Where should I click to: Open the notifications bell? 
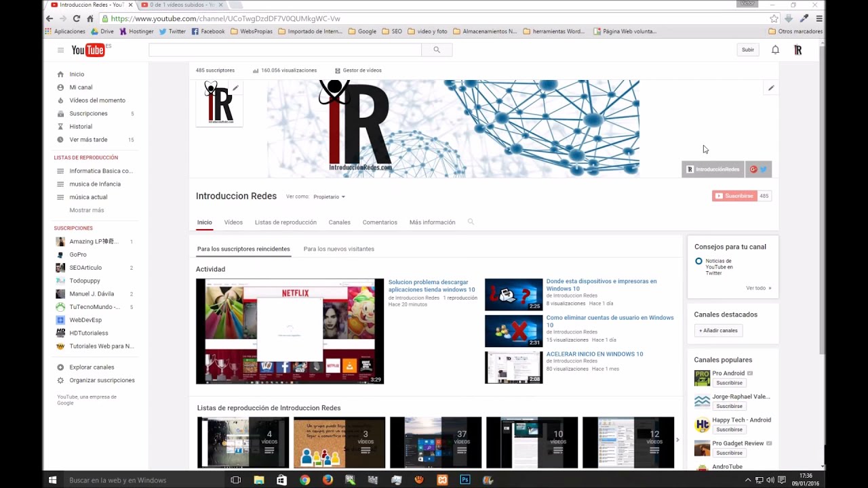tap(775, 49)
